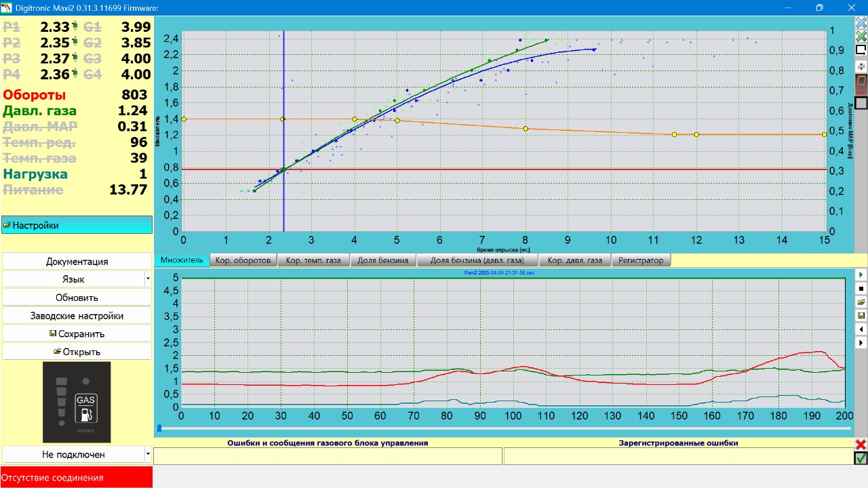Switch to the Кор. давл. газа tab
Image resolution: width=868 pixels, height=488 pixels.
[x=574, y=260]
